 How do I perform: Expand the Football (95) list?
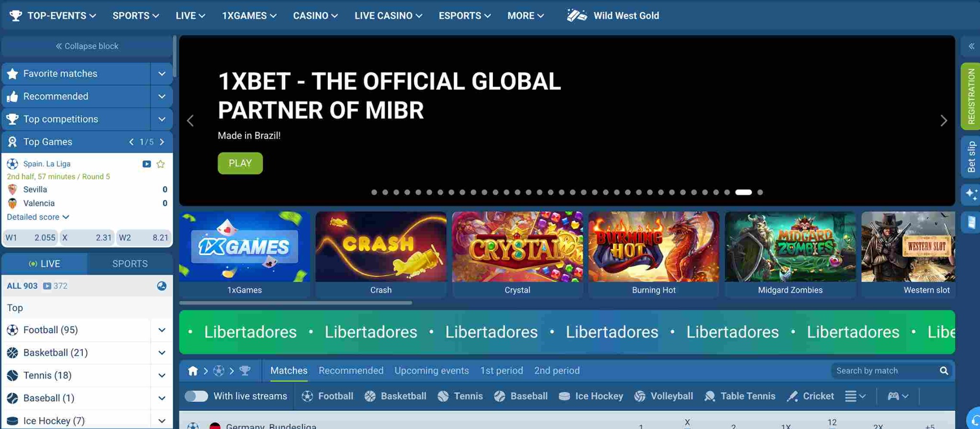point(162,330)
